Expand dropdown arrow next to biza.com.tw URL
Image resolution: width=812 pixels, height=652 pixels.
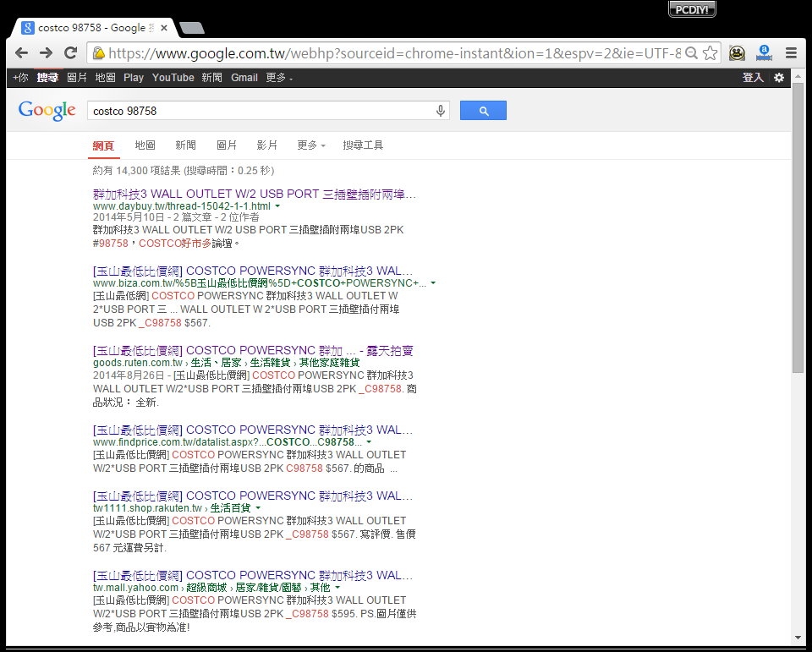(433, 283)
